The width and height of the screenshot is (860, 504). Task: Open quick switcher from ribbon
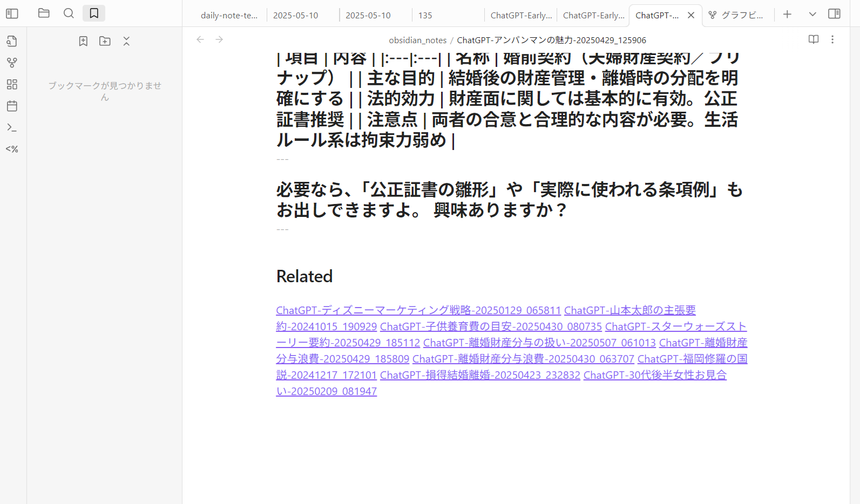[12, 41]
